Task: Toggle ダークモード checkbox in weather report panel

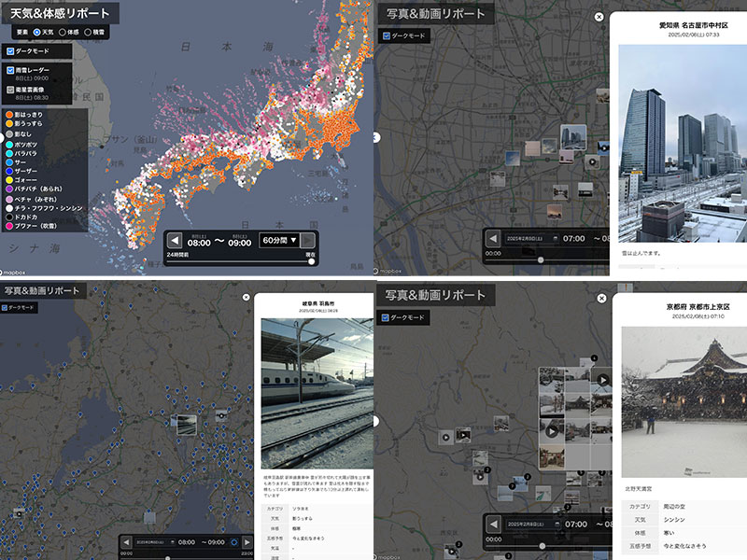Action: [9, 51]
